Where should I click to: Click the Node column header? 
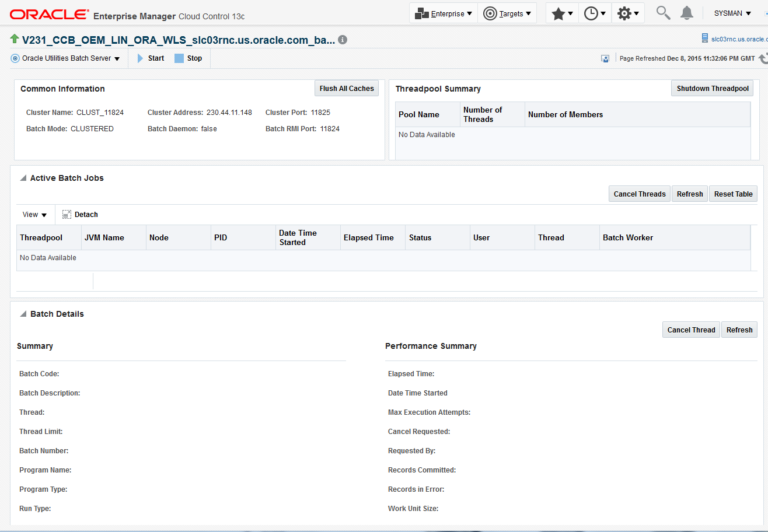tap(179, 237)
